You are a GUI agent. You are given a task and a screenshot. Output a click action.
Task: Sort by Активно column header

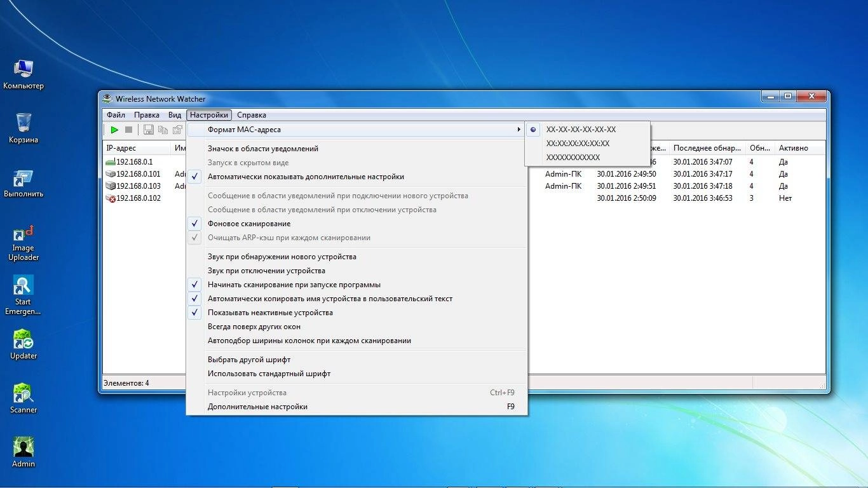(x=799, y=148)
